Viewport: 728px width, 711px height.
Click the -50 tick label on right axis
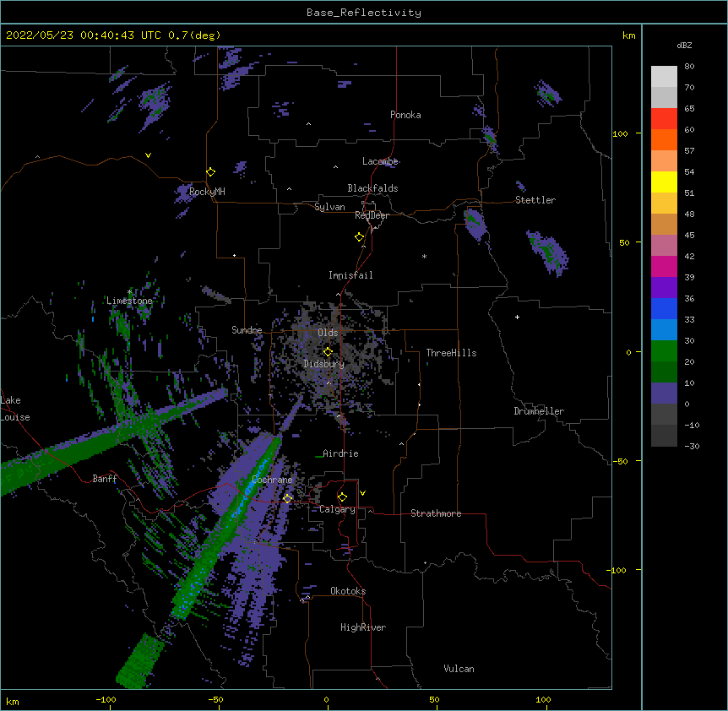[x=620, y=461]
